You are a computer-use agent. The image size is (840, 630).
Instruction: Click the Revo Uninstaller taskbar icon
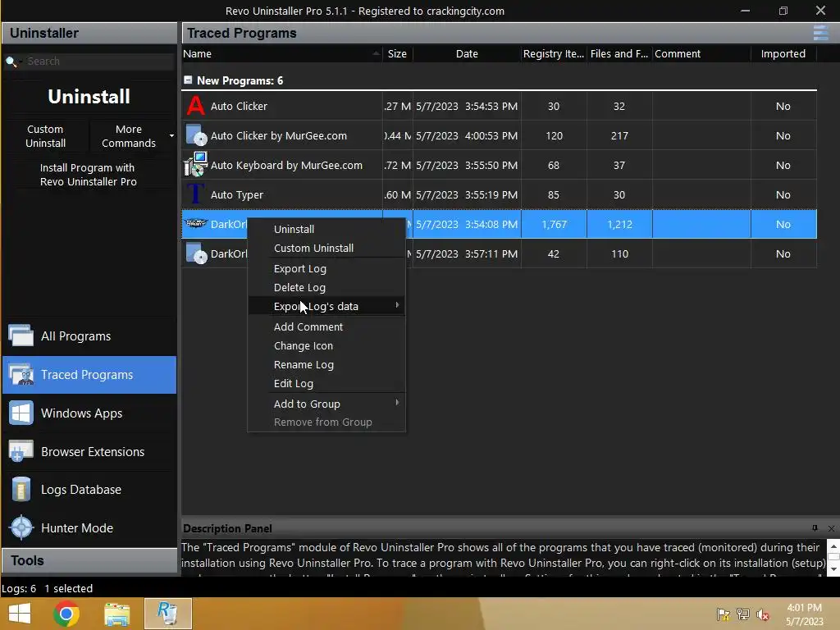point(167,614)
